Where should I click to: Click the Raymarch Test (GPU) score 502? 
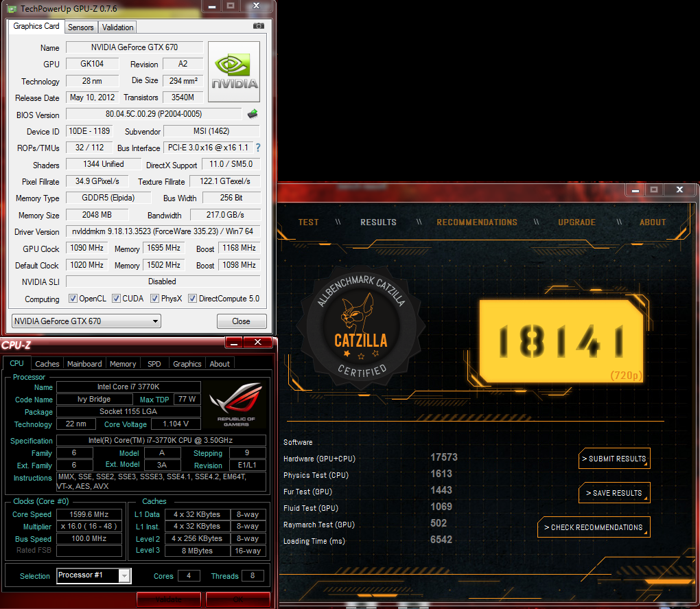(439, 523)
